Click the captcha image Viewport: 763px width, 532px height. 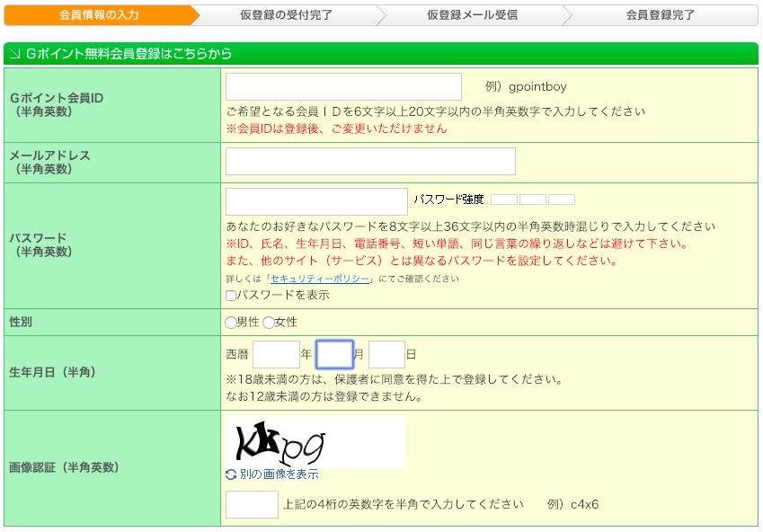click(315, 442)
